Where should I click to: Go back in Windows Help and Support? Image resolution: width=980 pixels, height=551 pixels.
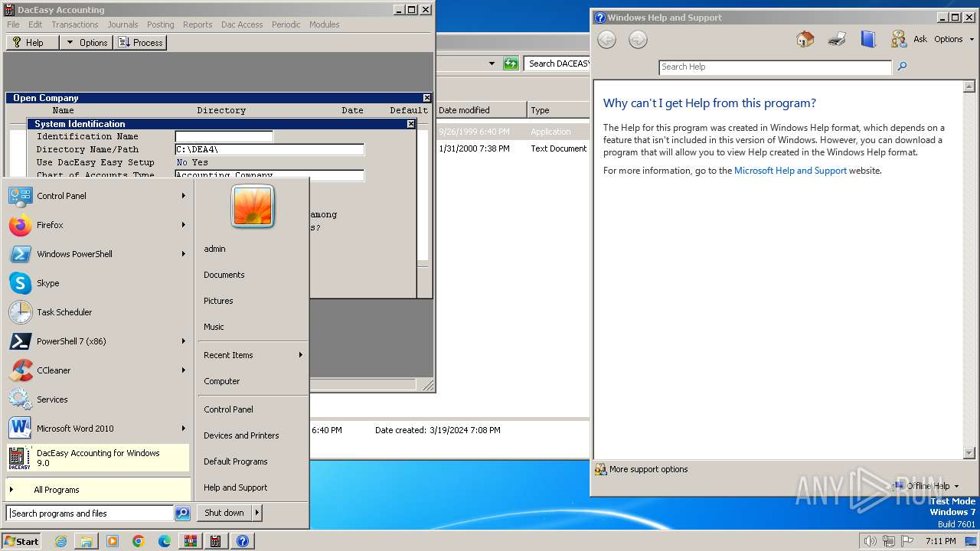pos(606,40)
